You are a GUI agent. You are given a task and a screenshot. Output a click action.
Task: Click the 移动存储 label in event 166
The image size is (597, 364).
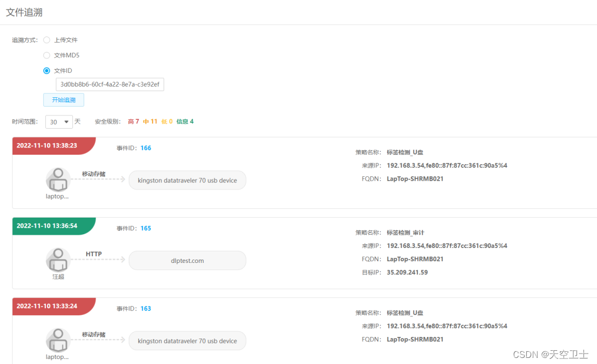point(93,174)
